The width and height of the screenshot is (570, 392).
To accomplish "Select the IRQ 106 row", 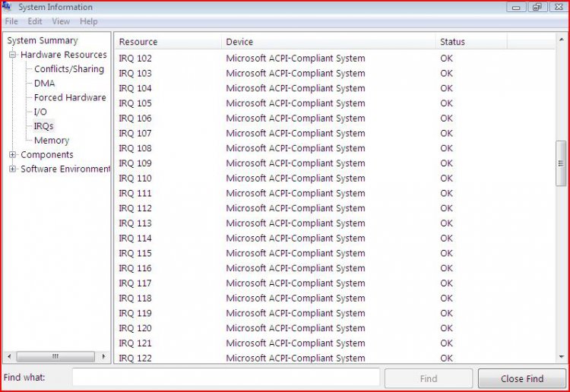I will [x=335, y=119].
